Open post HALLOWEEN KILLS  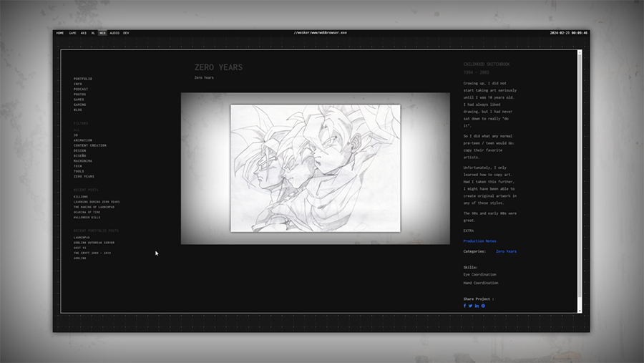(87, 218)
